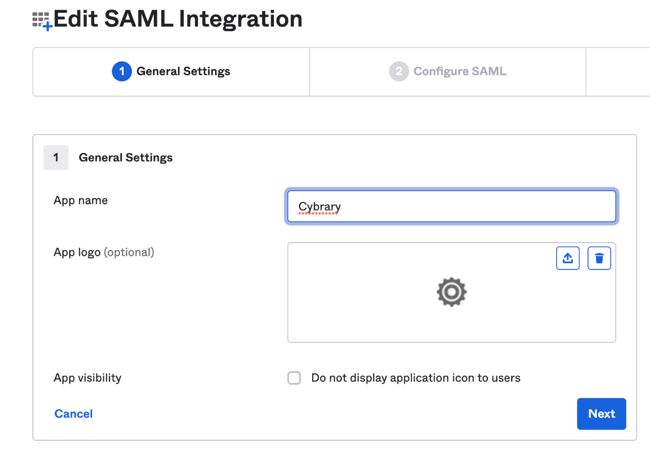Click the Cancel link
The height and width of the screenshot is (460, 670).
pyautogui.click(x=73, y=414)
